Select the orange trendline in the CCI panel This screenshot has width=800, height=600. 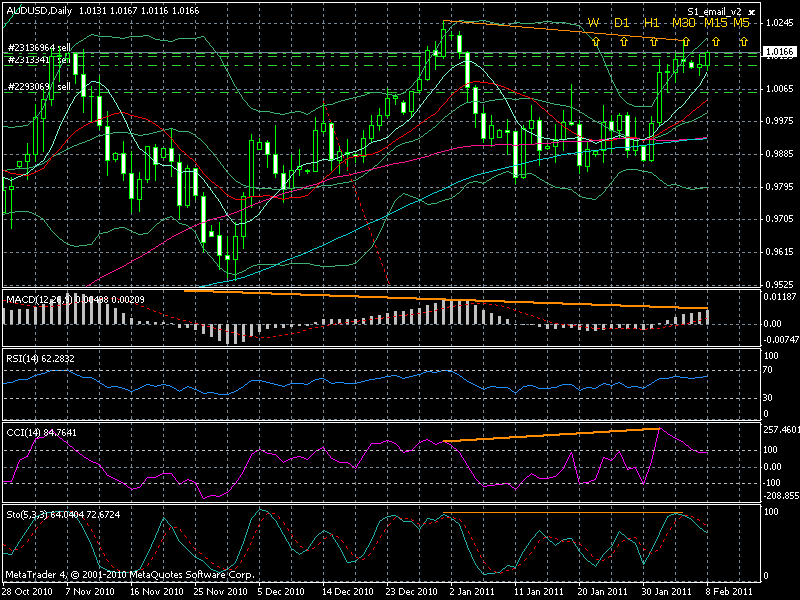click(x=550, y=435)
